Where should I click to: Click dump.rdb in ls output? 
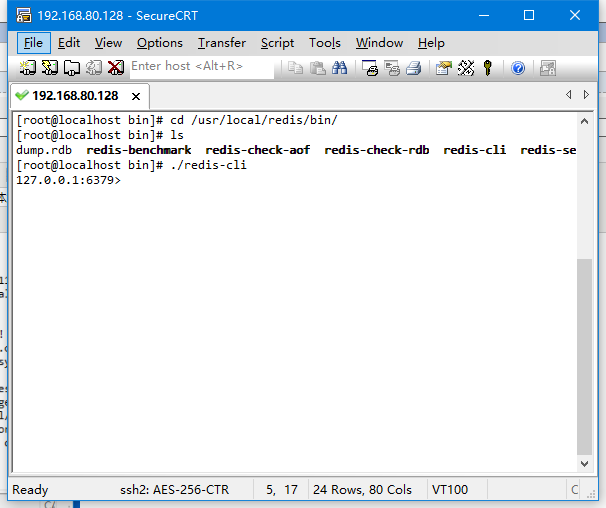click(x=44, y=150)
